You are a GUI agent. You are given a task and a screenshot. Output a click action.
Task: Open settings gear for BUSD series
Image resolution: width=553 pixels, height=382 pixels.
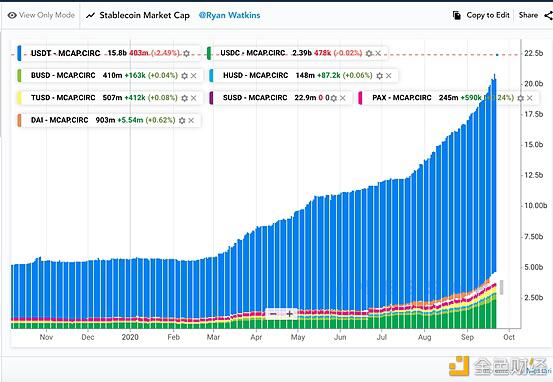tap(184, 75)
